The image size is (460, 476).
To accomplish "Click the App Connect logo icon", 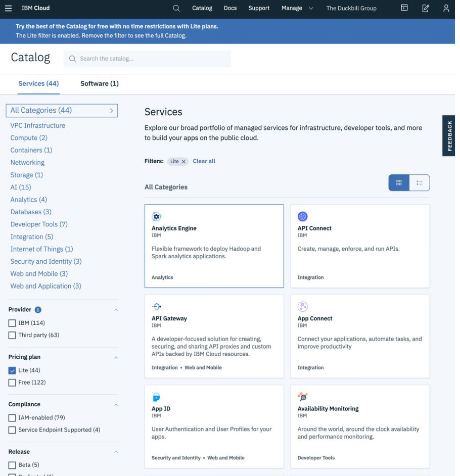I will 302,307.
